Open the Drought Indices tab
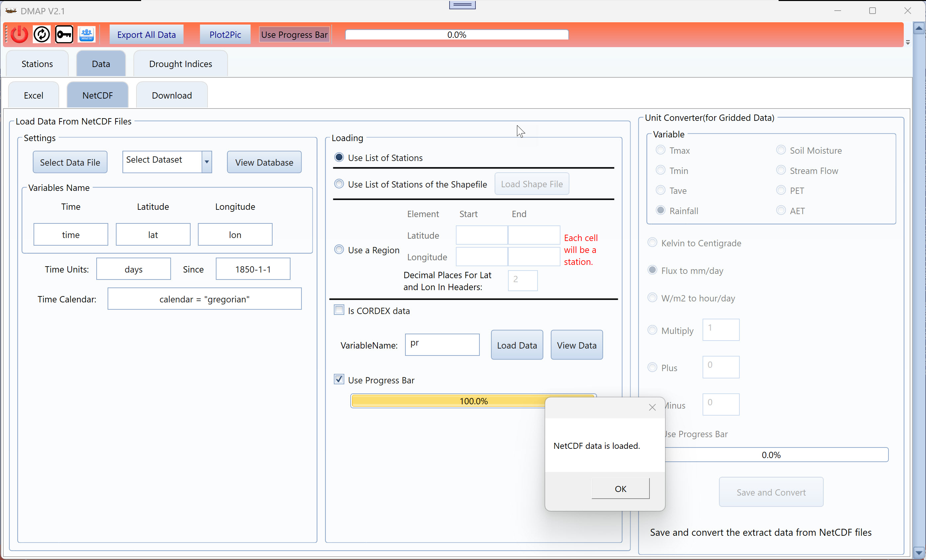Image resolution: width=926 pixels, height=560 pixels. [180, 64]
